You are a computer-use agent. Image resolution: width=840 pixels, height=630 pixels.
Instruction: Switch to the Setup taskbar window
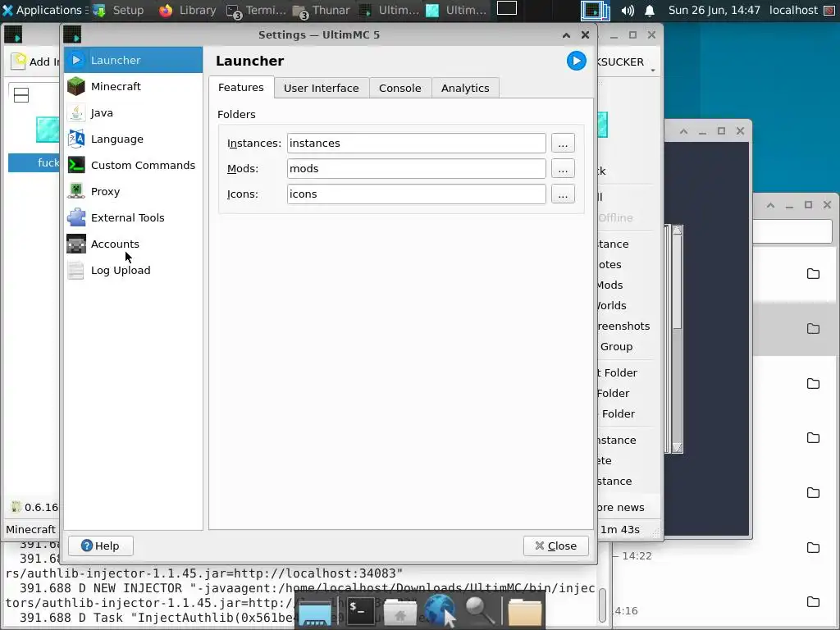119,10
